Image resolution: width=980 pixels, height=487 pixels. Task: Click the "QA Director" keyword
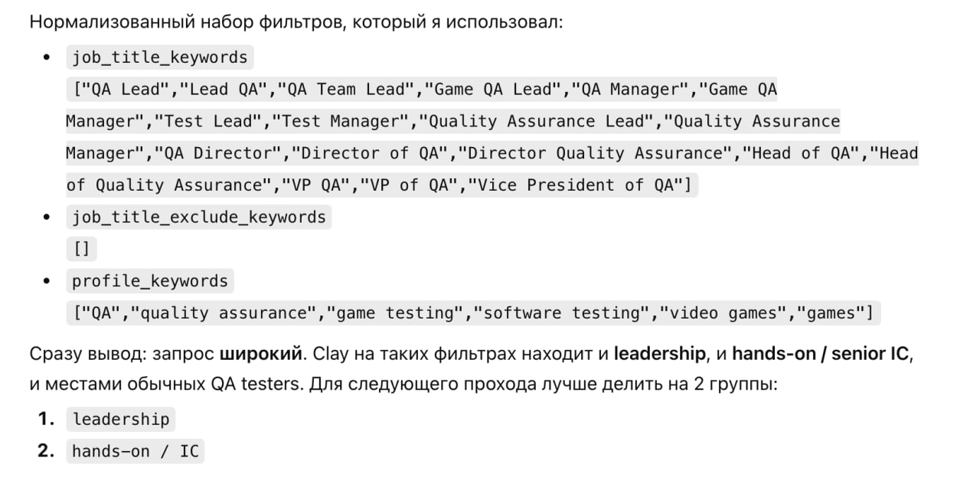pos(218,153)
